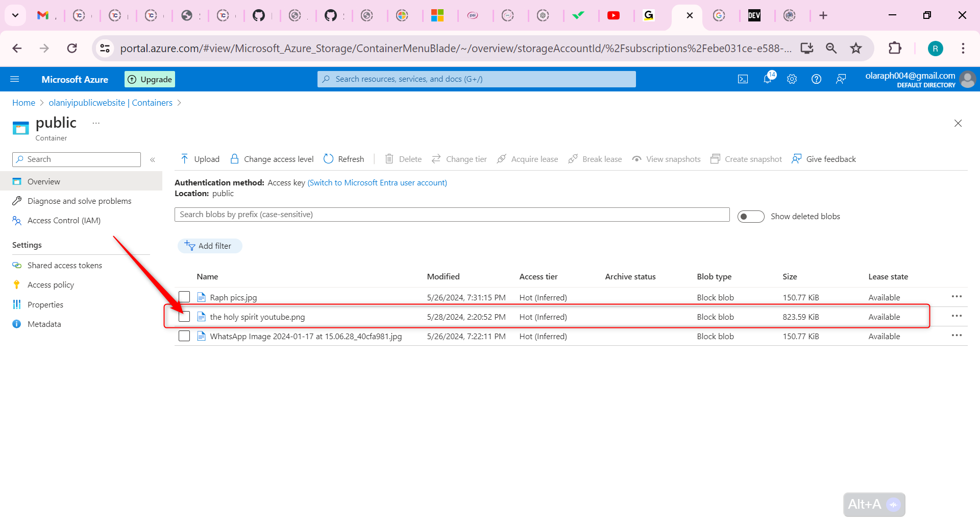Click the Upload toolbar button
Screen dimensions: 980x521
pyautogui.click(x=200, y=159)
